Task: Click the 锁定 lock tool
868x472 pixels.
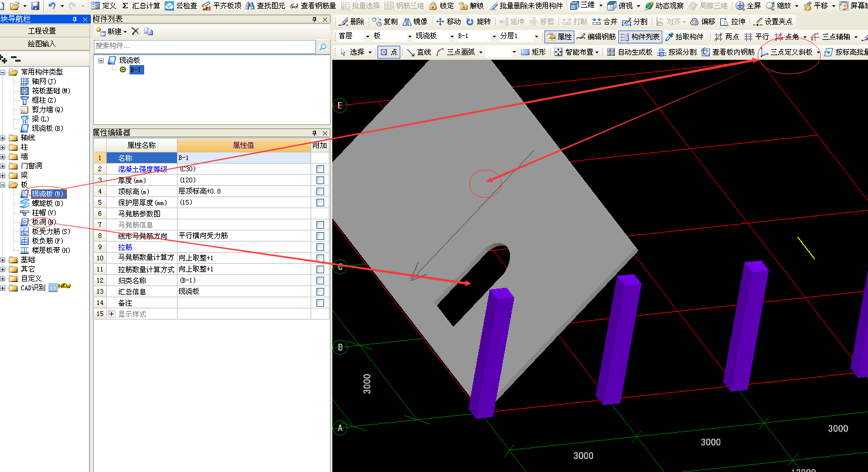Action: (x=441, y=5)
